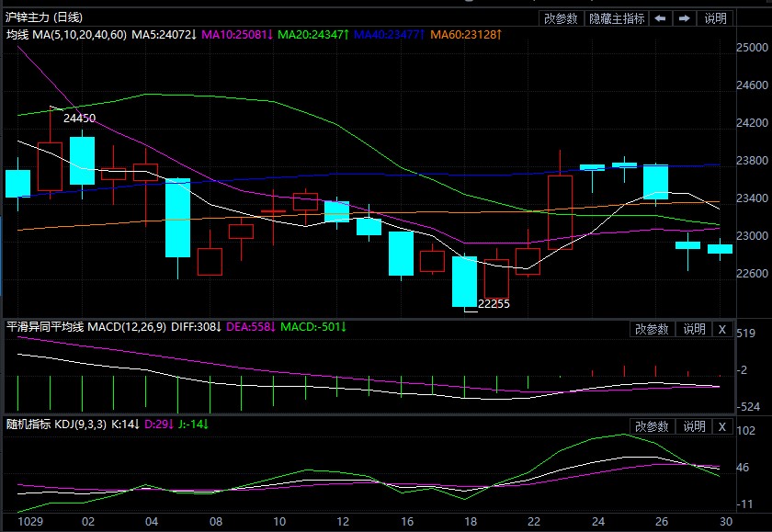The width and height of the screenshot is (772, 532).
Task: Open 改参数 in the KDJ panel
Action: (x=652, y=426)
